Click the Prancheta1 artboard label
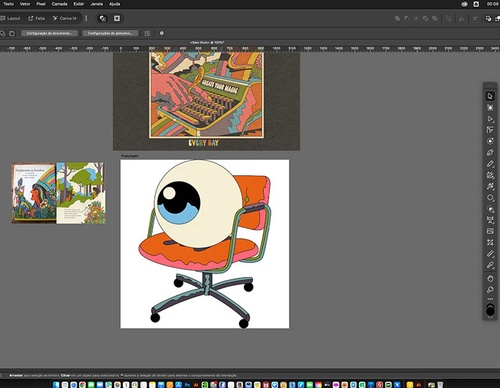This screenshot has height=388, width=500. click(130, 156)
